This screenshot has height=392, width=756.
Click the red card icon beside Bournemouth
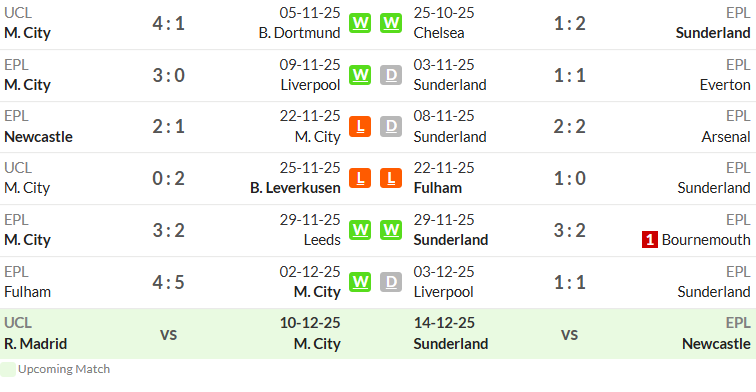pos(649,240)
